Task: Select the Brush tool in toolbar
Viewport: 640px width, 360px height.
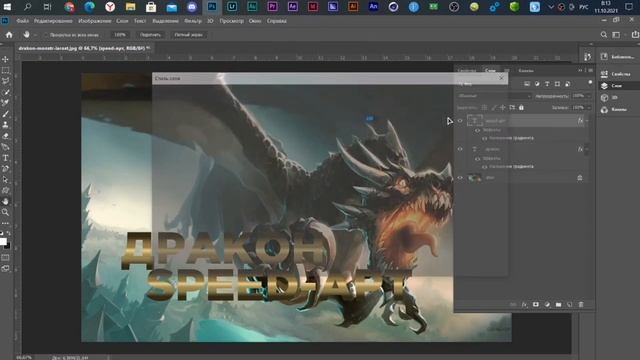Action: point(5,114)
